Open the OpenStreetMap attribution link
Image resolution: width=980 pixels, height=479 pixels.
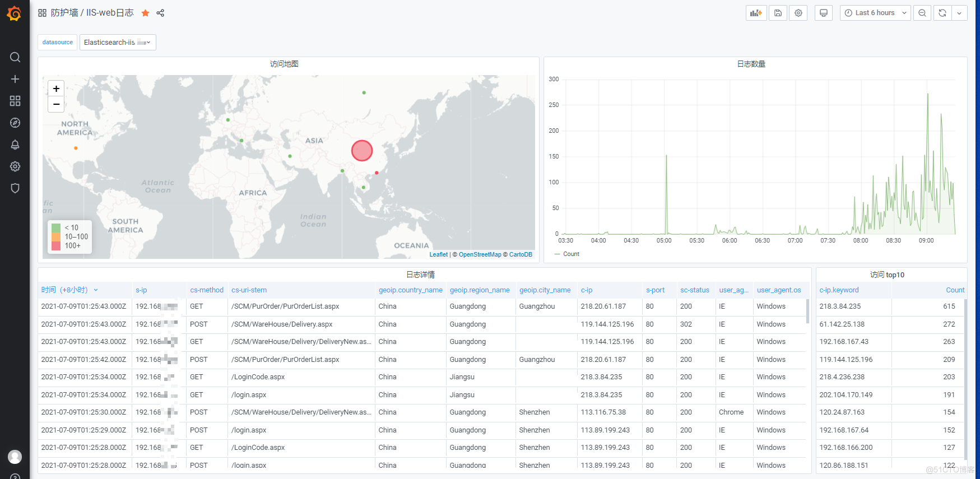click(x=480, y=254)
